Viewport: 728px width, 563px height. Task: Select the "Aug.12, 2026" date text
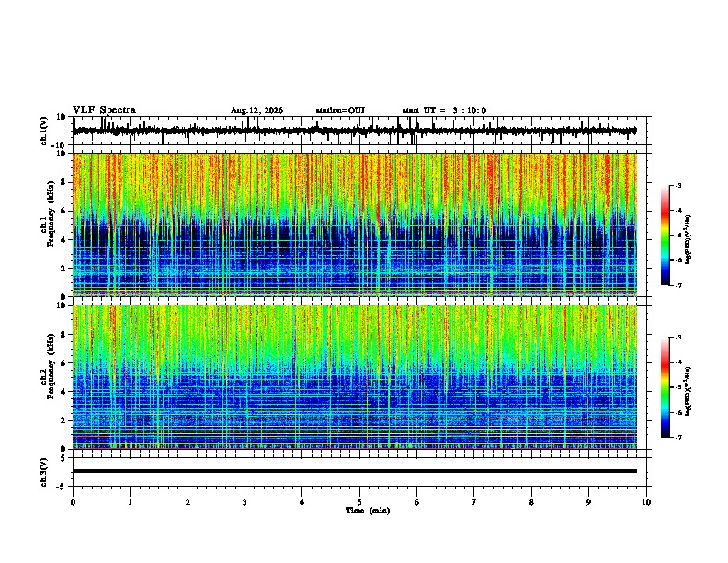[256, 110]
